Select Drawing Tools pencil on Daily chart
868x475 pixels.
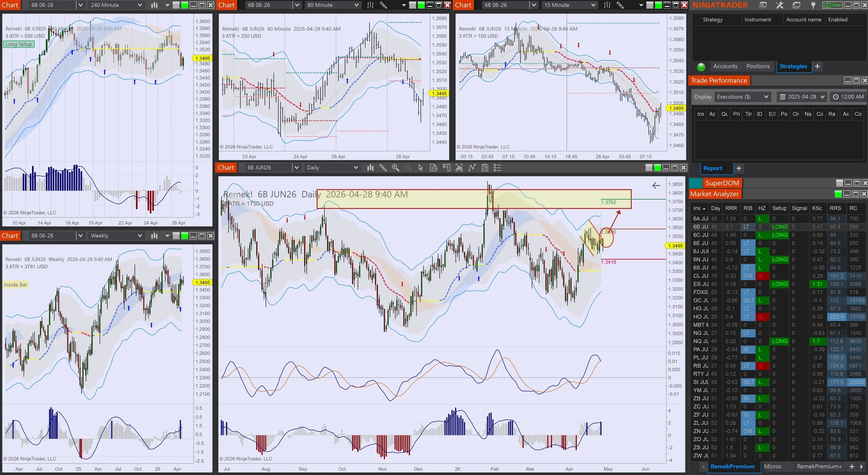tap(383, 168)
